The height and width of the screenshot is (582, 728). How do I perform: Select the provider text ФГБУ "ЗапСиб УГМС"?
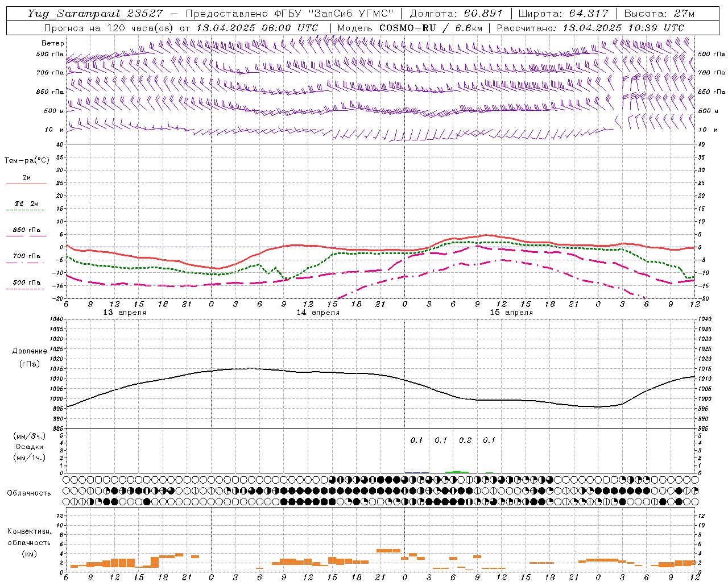pyautogui.click(x=334, y=14)
